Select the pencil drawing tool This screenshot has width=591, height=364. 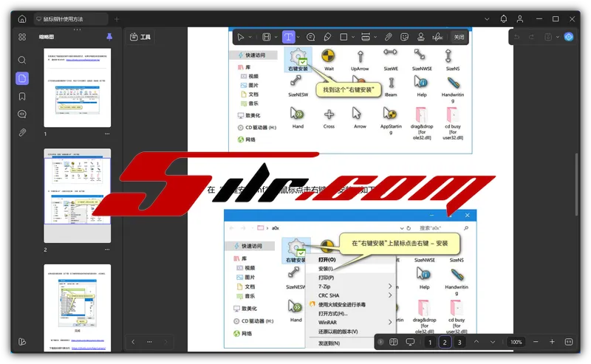(x=327, y=37)
